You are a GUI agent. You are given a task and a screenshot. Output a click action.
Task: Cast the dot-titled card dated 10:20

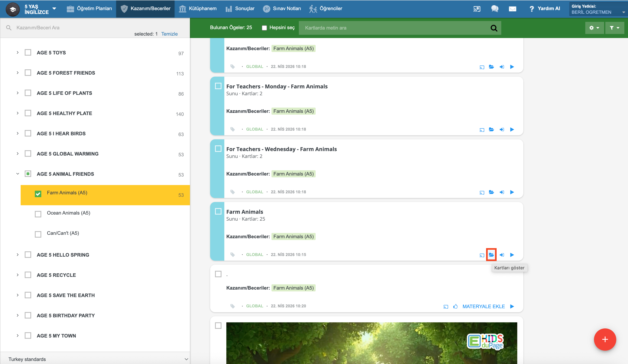coord(446,307)
